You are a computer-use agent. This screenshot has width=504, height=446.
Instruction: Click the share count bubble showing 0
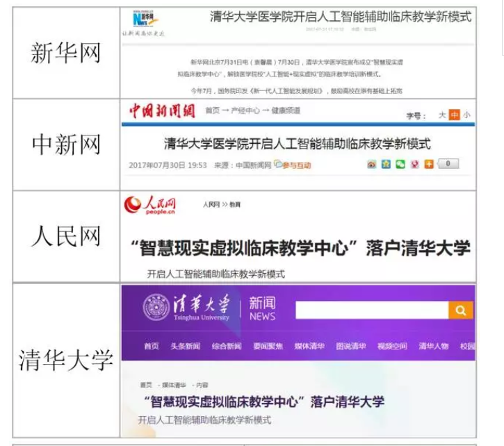(x=448, y=164)
